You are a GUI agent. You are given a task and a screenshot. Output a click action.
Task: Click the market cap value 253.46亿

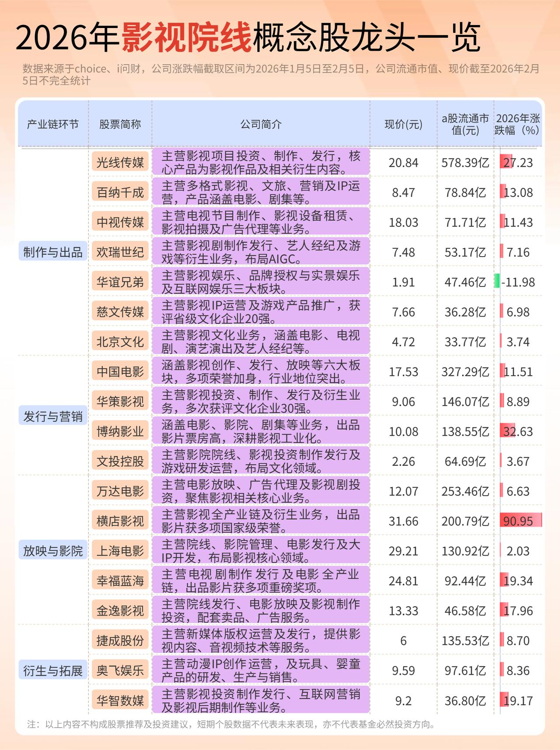[465, 491]
